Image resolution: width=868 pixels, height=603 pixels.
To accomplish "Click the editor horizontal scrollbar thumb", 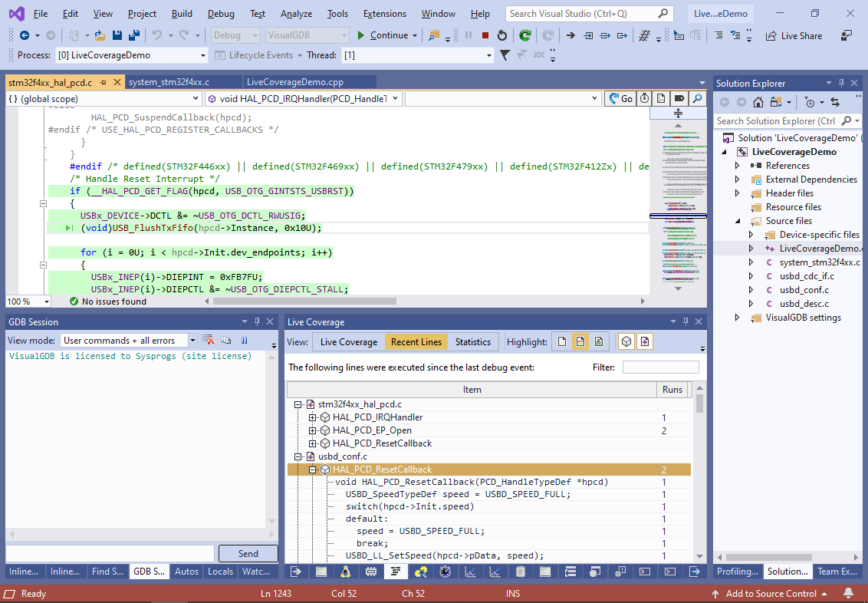I will click(304, 301).
